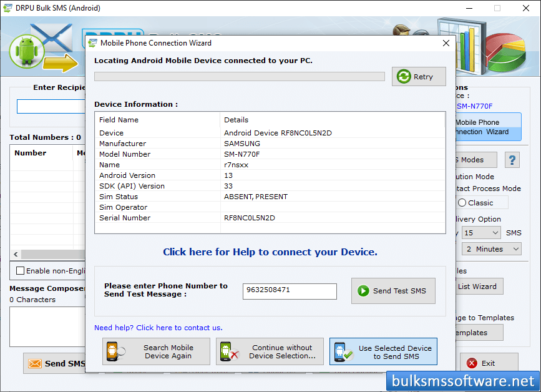Image resolution: width=541 pixels, height=392 pixels.
Task: Click the SDK (API) Version value 33
Action: click(x=228, y=186)
